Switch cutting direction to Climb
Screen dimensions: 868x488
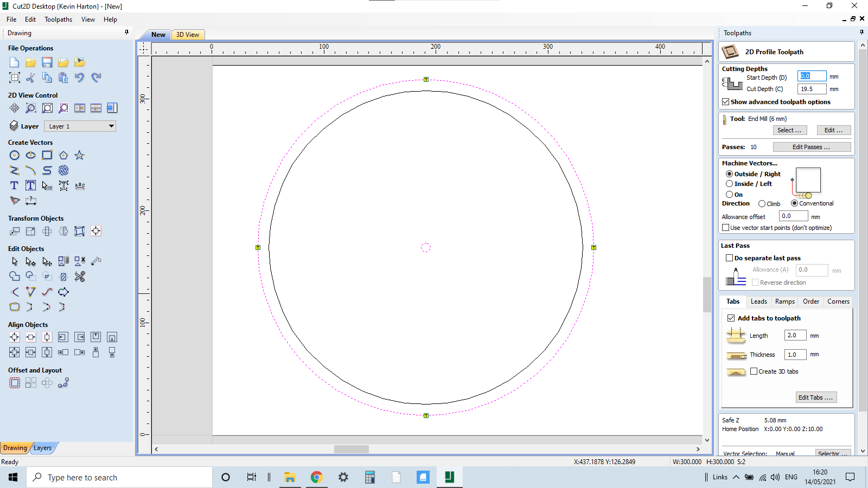coord(762,203)
